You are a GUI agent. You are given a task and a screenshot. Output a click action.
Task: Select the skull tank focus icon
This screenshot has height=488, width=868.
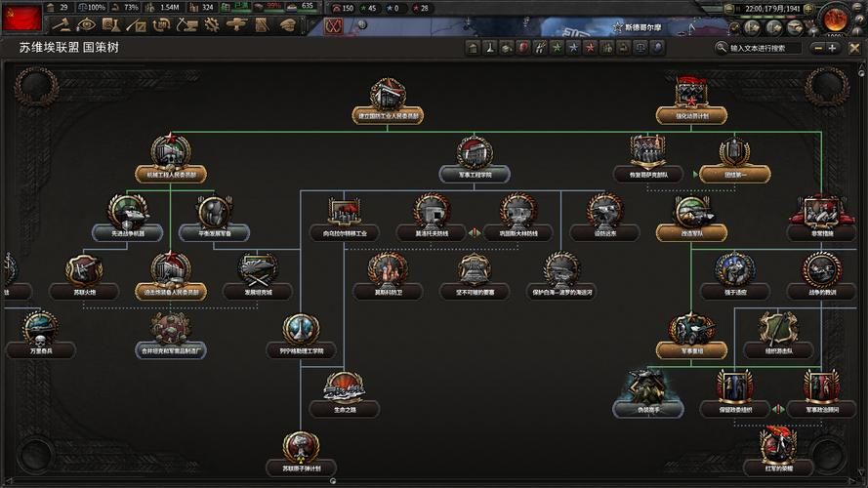(40, 329)
